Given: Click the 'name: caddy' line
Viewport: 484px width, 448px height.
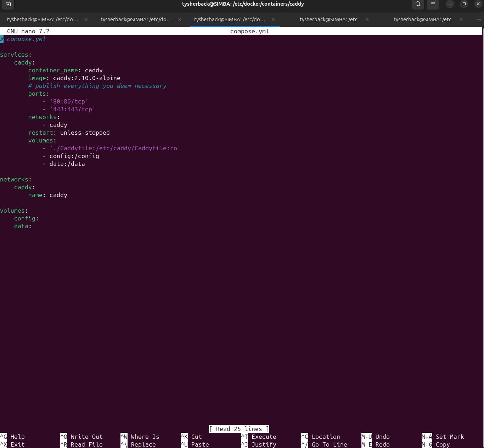Looking at the screenshot, I should (x=48, y=195).
